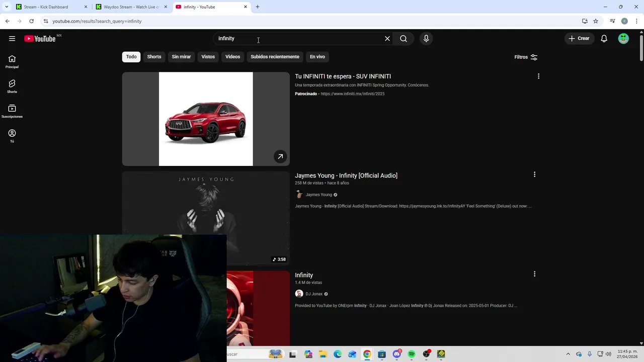Start voice search with microphone icon
Image resolution: width=644 pixels, height=362 pixels.
click(426, 39)
